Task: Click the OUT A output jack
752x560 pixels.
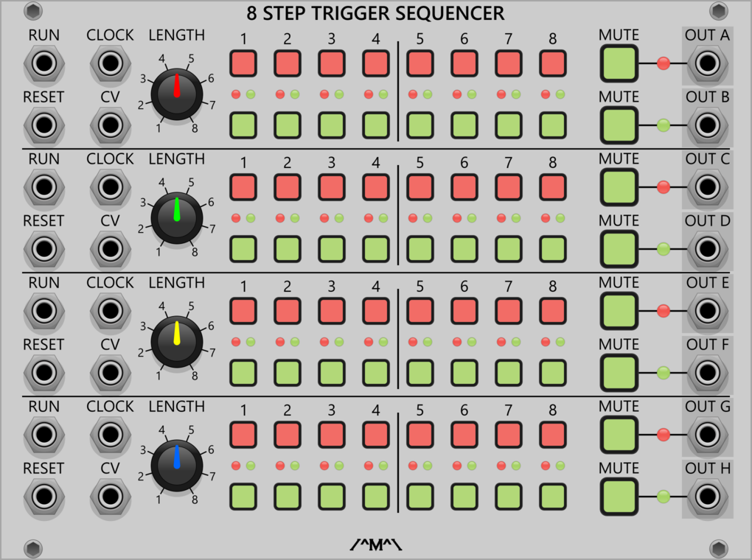Action: tap(708, 63)
